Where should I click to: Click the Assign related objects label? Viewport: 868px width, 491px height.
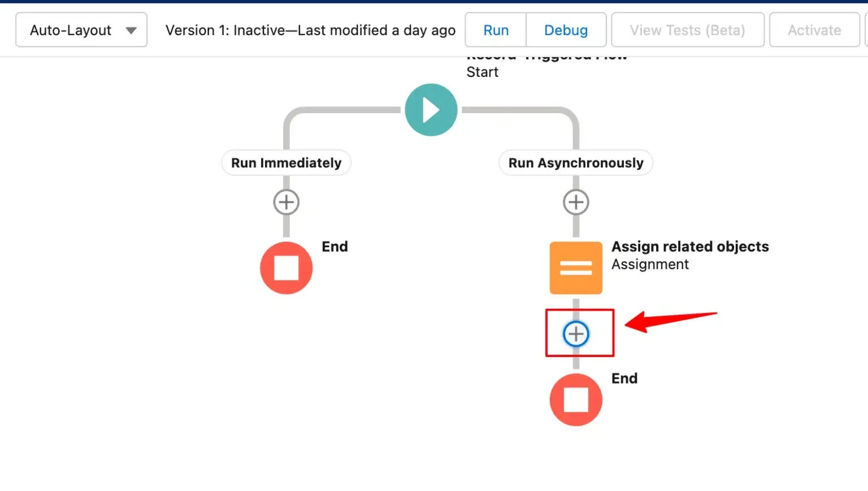[690, 247]
